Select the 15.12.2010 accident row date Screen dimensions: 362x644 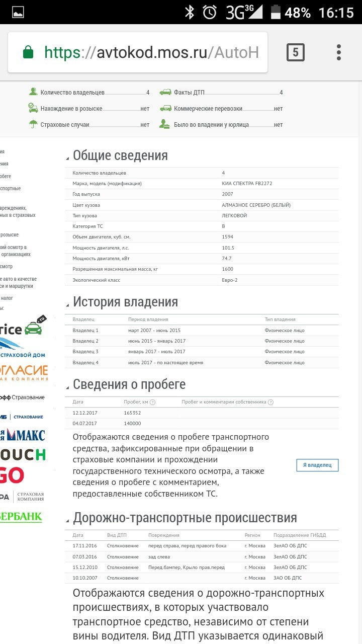[84, 567]
